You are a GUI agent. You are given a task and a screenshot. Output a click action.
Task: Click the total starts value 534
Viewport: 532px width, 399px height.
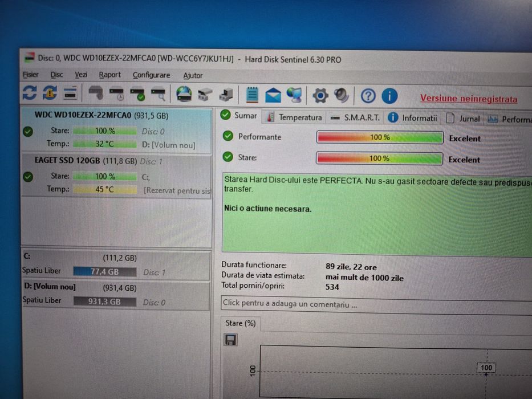coord(332,287)
